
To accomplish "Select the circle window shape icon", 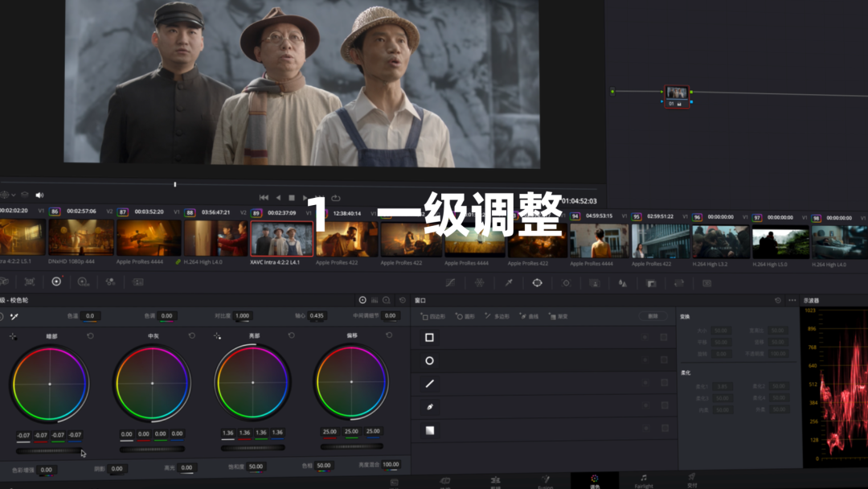I will click(x=430, y=360).
